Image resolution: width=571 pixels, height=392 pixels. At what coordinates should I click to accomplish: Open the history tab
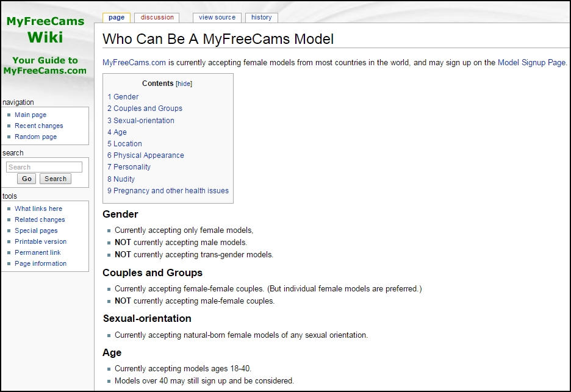(x=262, y=18)
